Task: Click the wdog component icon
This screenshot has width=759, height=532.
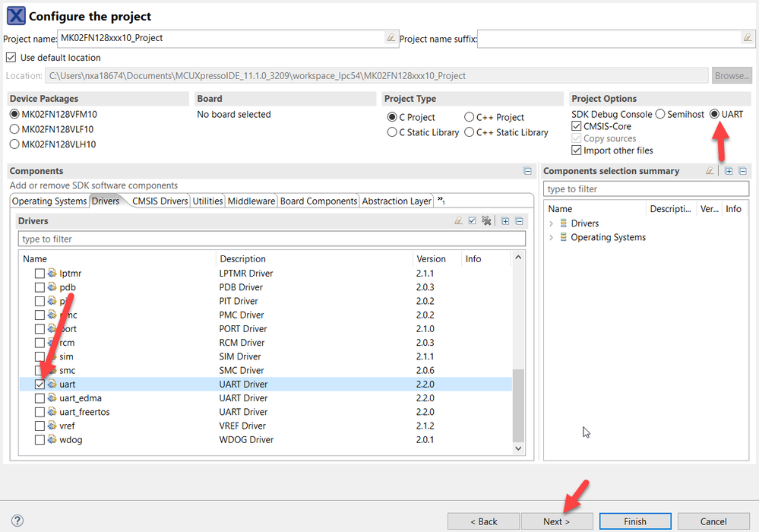Action: click(x=52, y=439)
